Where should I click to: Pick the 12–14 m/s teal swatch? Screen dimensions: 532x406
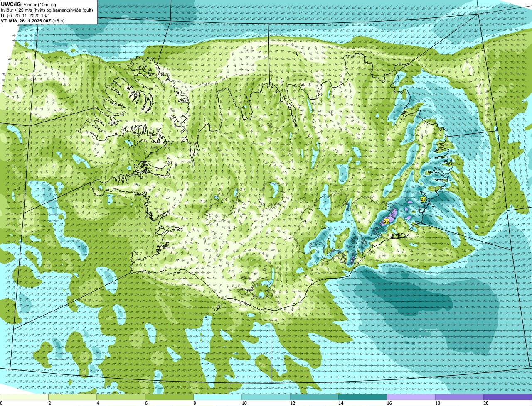[314, 397]
